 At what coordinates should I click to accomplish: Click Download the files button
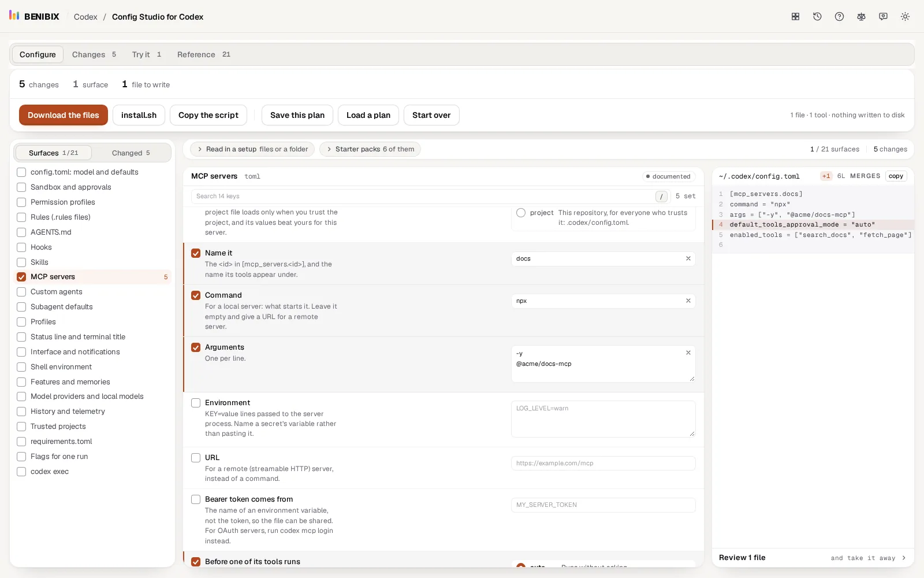(64, 115)
